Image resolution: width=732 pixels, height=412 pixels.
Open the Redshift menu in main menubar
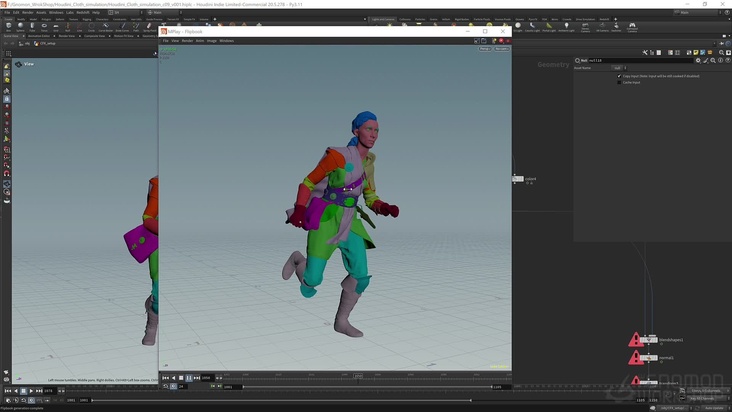pyautogui.click(x=83, y=12)
